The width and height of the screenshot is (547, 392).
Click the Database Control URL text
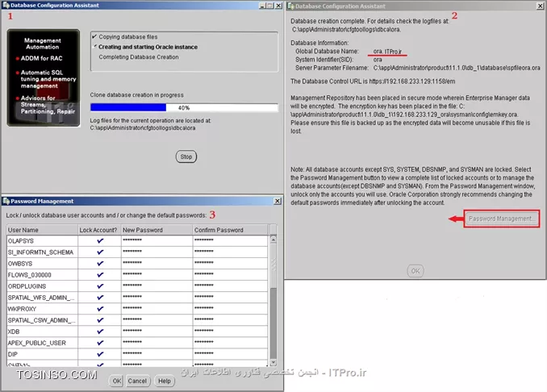tap(373, 81)
